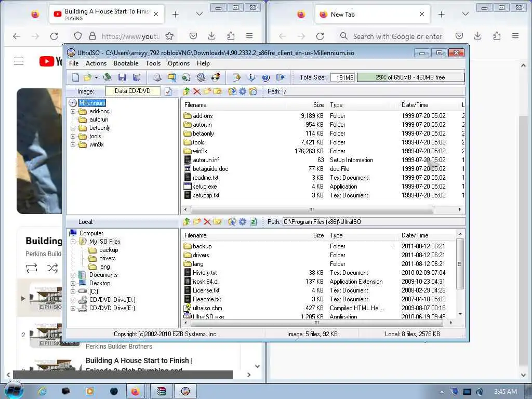Open the File menu in UltraISO

(74, 63)
